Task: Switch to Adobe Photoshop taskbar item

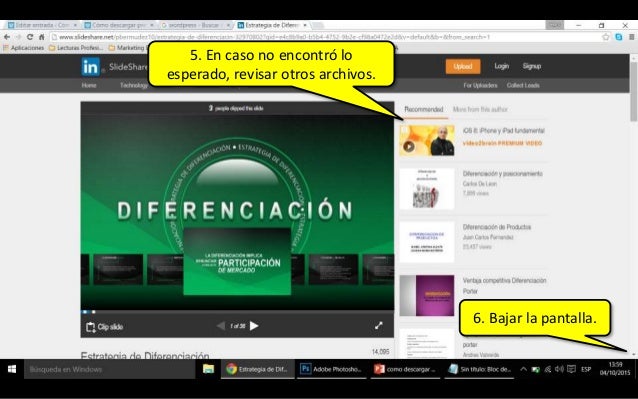Action: [x=331, y=369]
